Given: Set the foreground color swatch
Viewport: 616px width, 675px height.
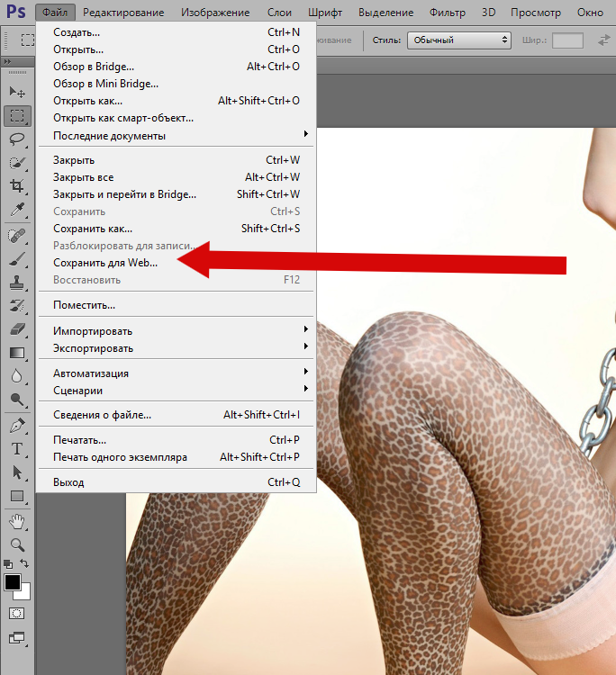Looking at the screenshot, I should click(13, 583).
